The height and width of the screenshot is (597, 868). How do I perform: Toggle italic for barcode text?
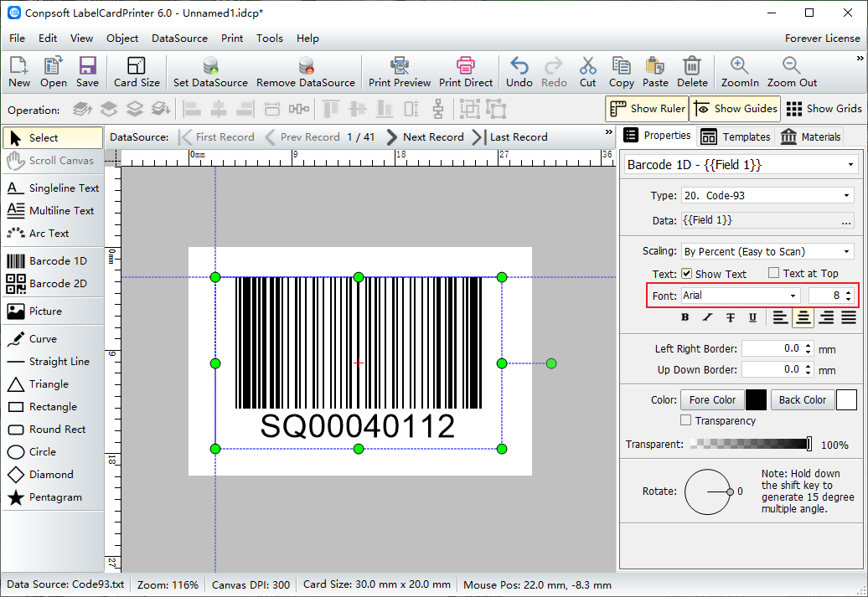pyautogui.click(x=707, y=317)
